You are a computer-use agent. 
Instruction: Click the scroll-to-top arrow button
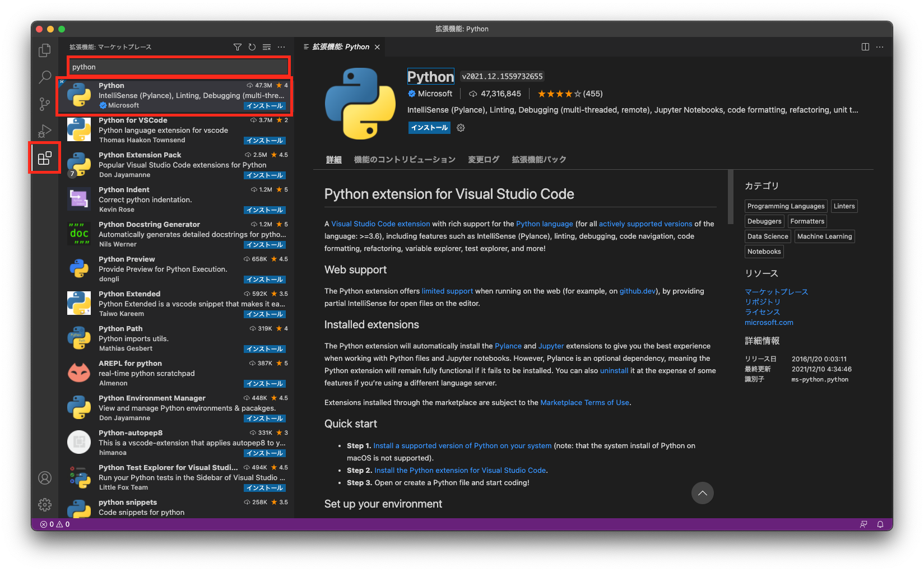pos(702,493)
